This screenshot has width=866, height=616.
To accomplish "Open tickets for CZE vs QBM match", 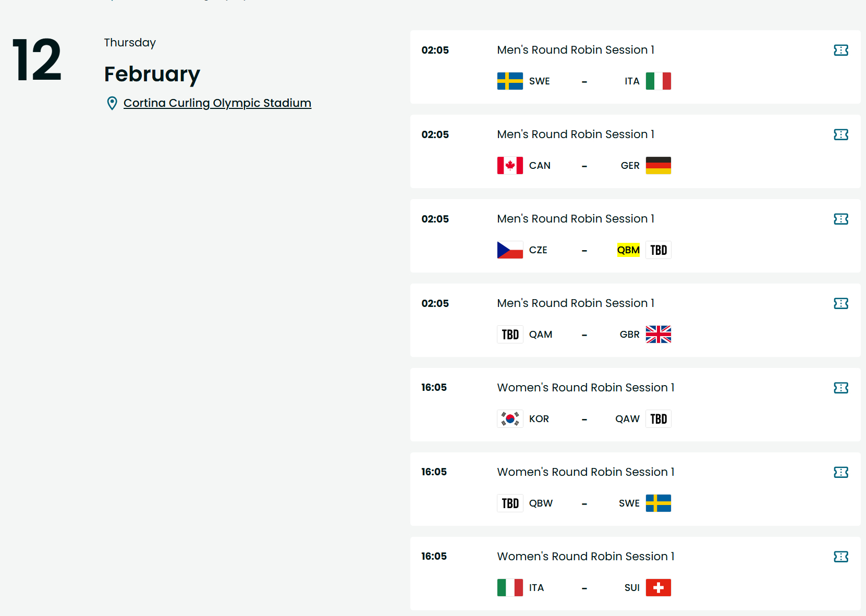I will click(840, 219).
